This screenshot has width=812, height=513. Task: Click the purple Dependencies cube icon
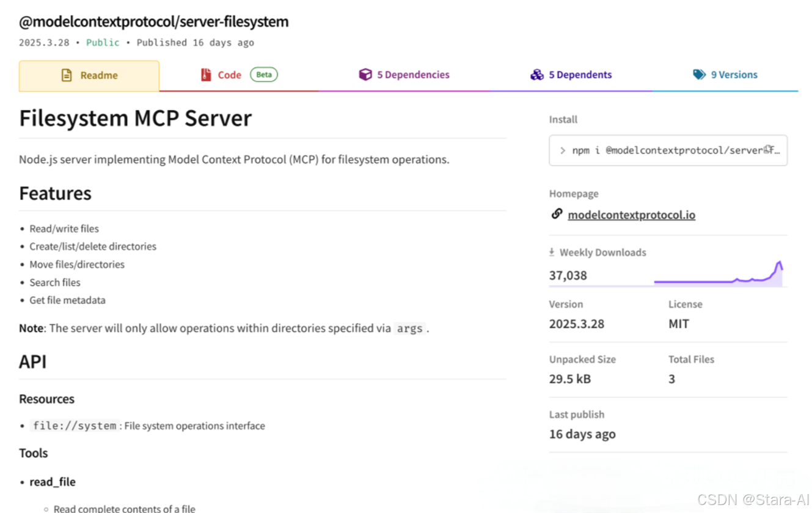(x=365, y=75)
